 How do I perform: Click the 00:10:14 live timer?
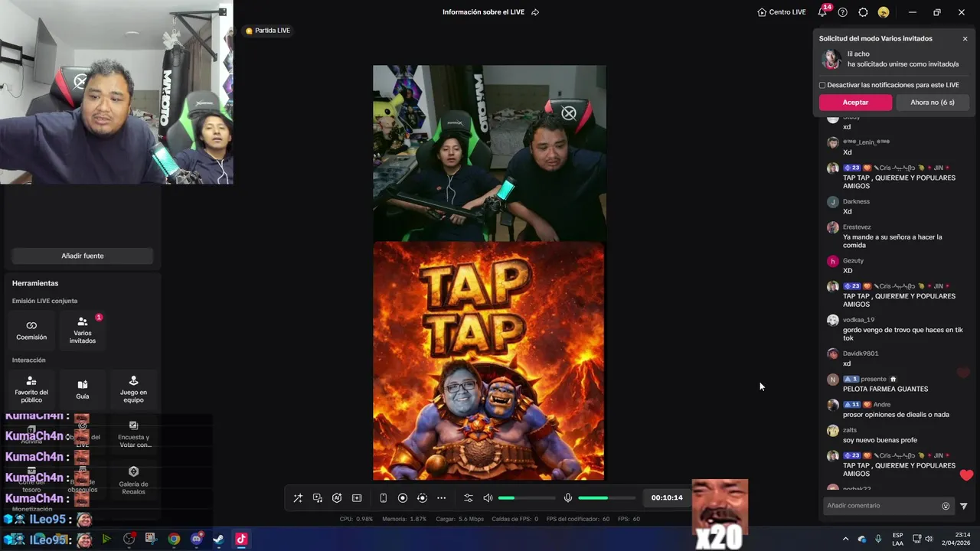667,498
